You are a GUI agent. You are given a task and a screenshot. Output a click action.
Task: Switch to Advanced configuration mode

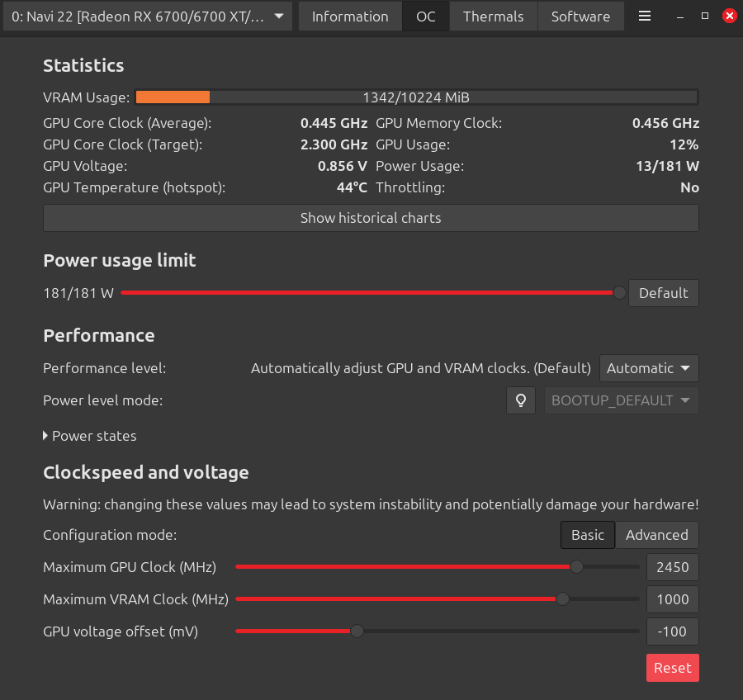click(x=656, y=535)
